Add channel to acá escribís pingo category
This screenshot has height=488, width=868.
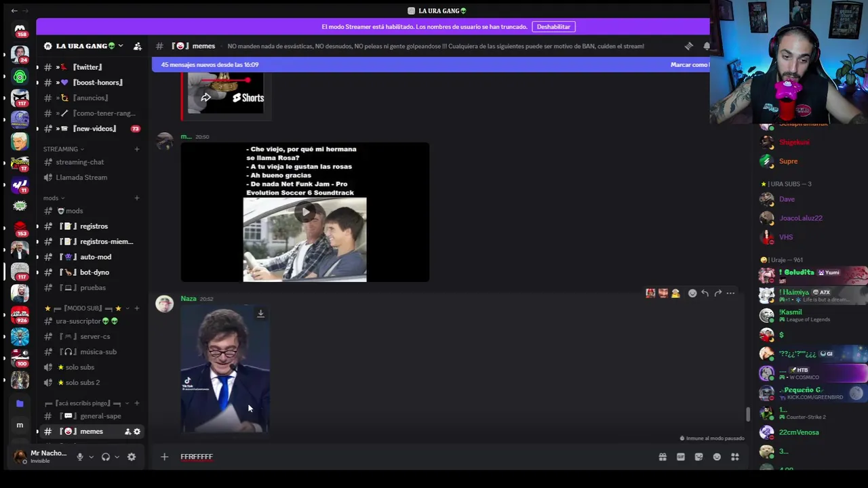coord(137,403)
